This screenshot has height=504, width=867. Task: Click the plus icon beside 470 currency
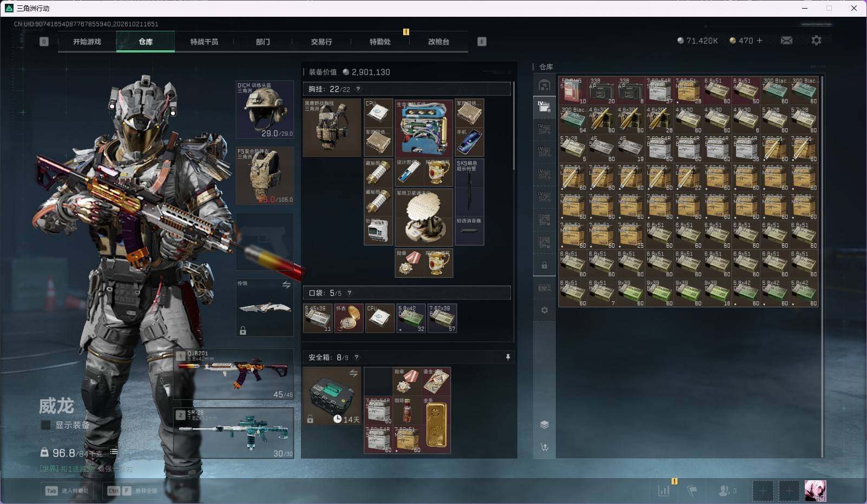point(759,41)
